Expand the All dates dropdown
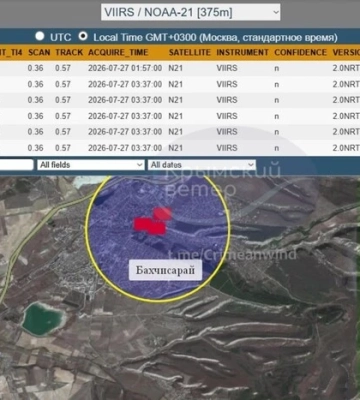360x400 pixels. point(202,165)
